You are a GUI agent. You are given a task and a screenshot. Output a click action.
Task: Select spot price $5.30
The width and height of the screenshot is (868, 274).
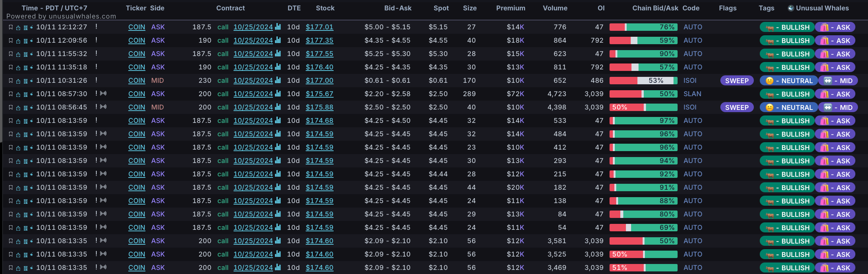438,54
